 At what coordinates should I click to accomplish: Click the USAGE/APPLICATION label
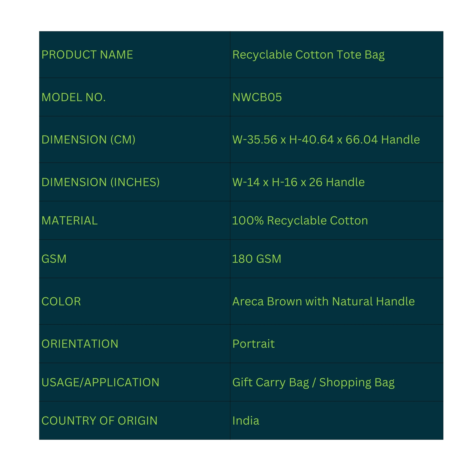100,382
